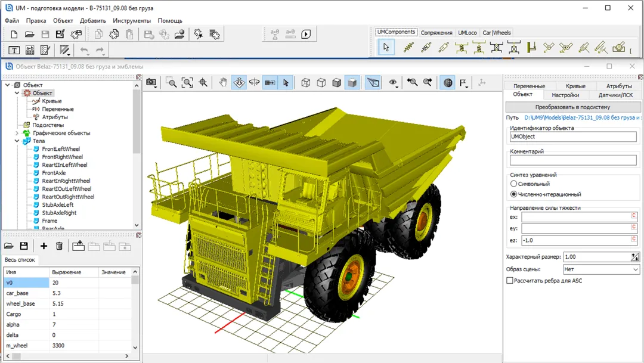This screenshot has height=363, width=644.
Task: Open the Кривые tab in right panel
Action: pos(575,86)
